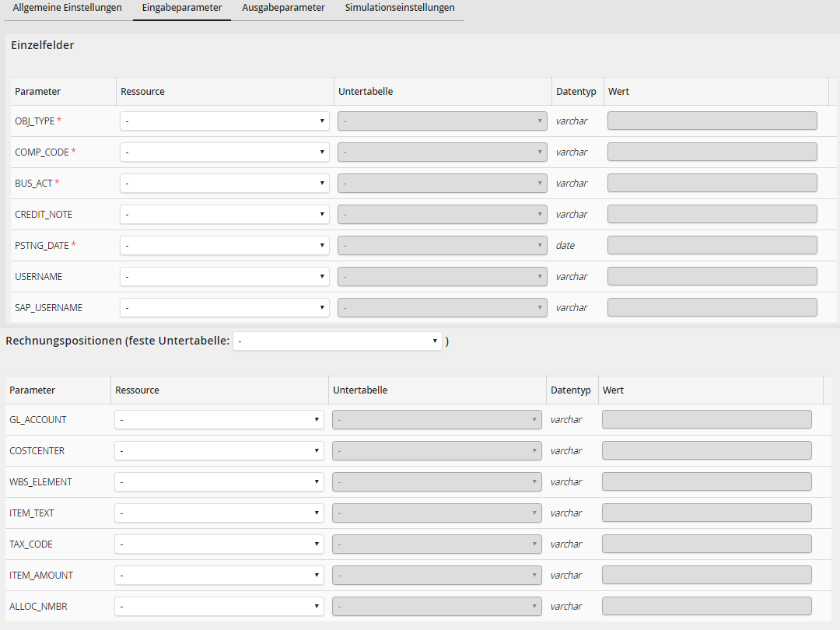Select a Ressource for GL_ACCOUNT
840x630 pixels.
click(219, 420)
